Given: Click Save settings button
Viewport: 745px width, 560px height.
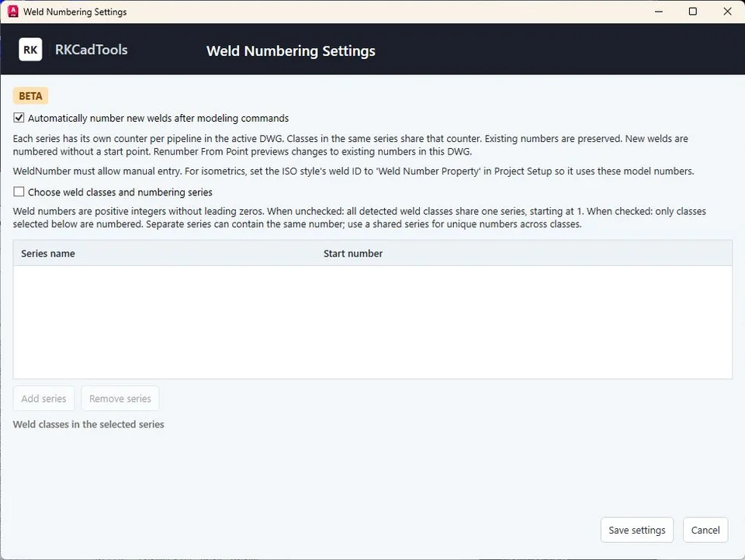Looking at the screenshot, I should [x=636, y=530].
